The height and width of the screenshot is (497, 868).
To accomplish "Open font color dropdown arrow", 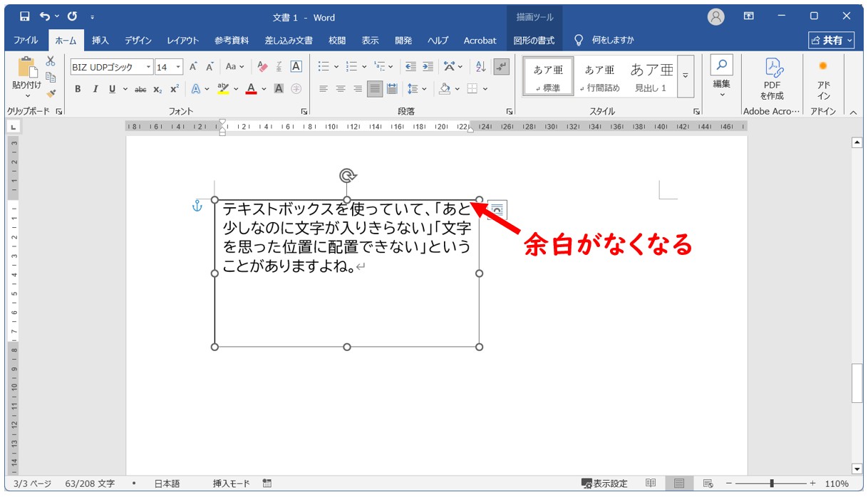I will point(264,89).
